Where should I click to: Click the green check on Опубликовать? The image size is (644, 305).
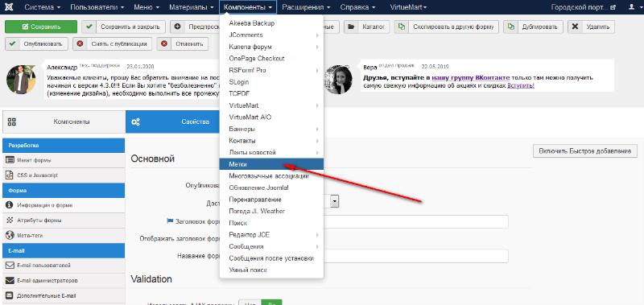(x=13, y=43)
